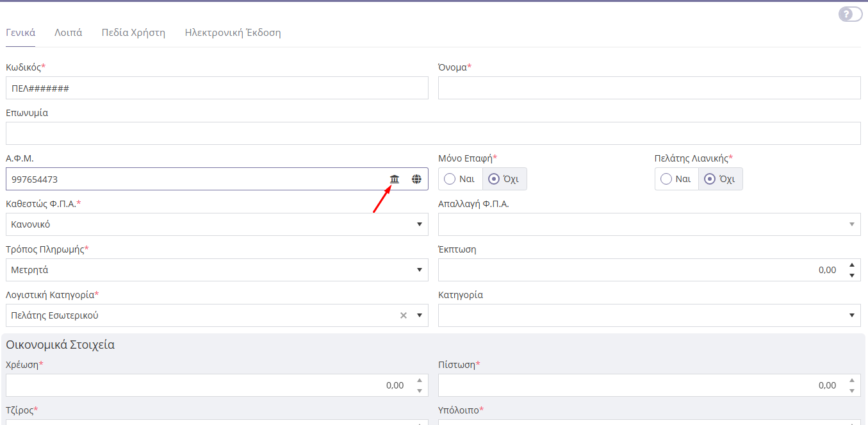Select Ναι for Πελάτης Λιανικής
868x425 pixels.
[x=676, y=179]
